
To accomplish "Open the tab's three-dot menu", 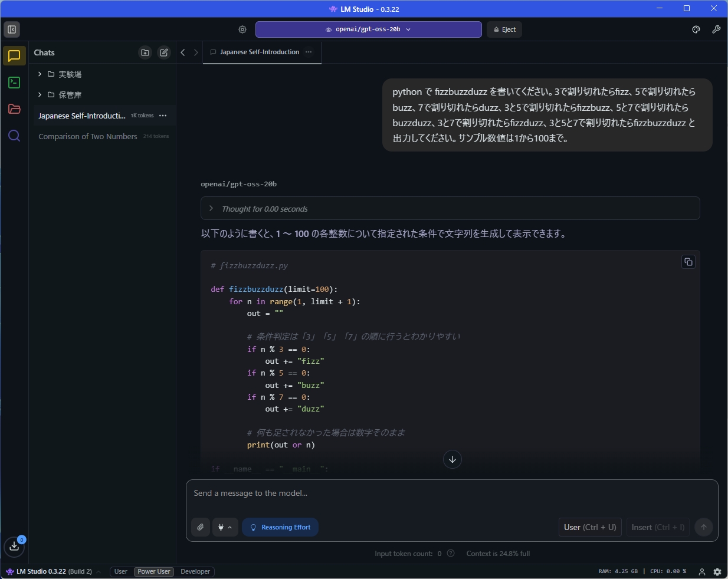I will pos(309,52).
